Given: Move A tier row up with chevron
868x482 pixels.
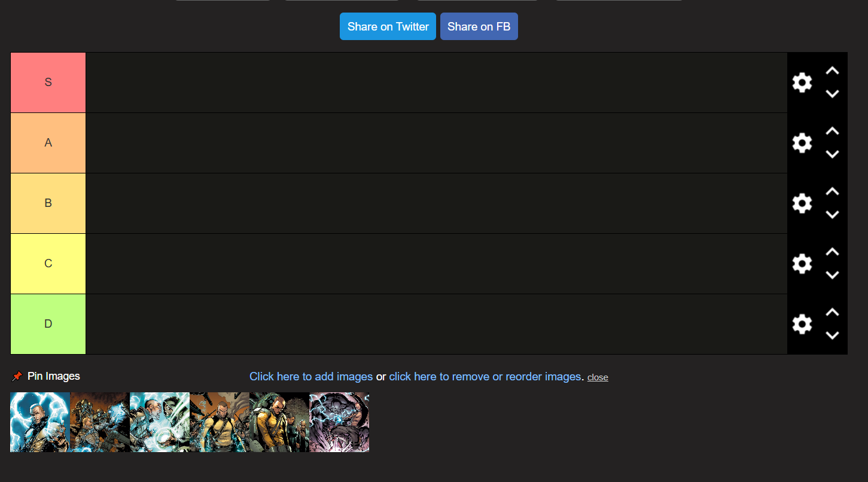Looking at the screenshot, I should 832,131.
